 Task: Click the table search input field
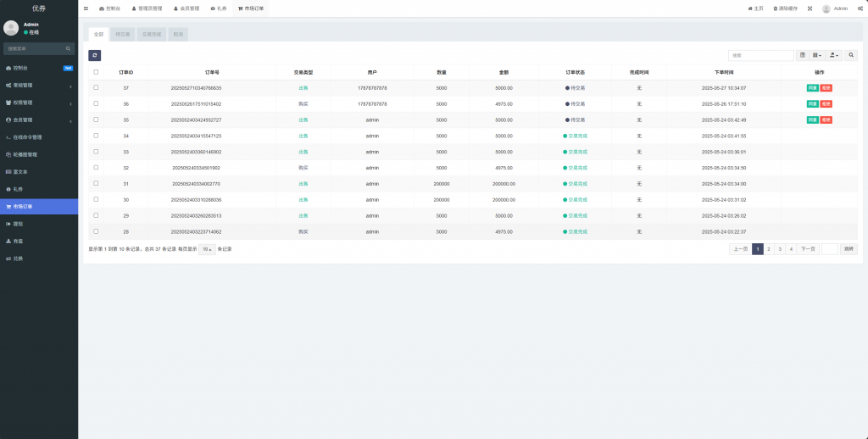click(761, 55)
